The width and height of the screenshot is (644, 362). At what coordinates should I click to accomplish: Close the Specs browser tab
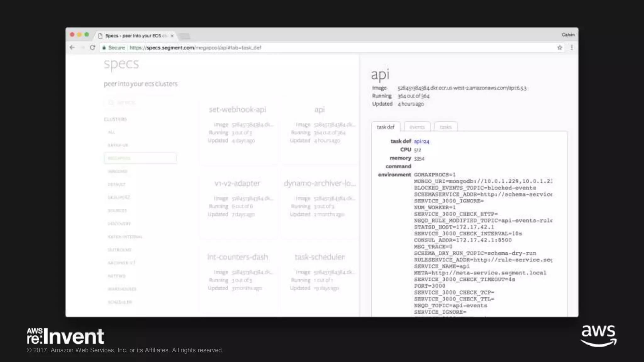[x=172, y=36]
